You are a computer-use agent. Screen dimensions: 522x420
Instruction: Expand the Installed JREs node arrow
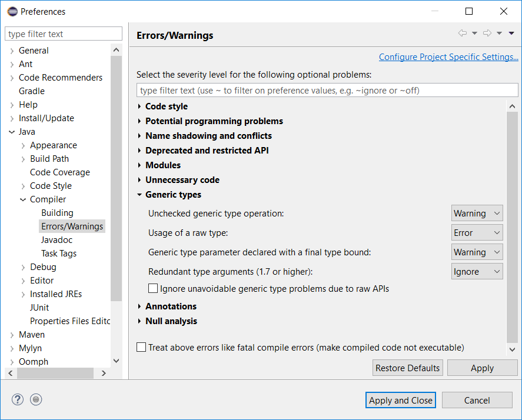[x=23, y=295]
